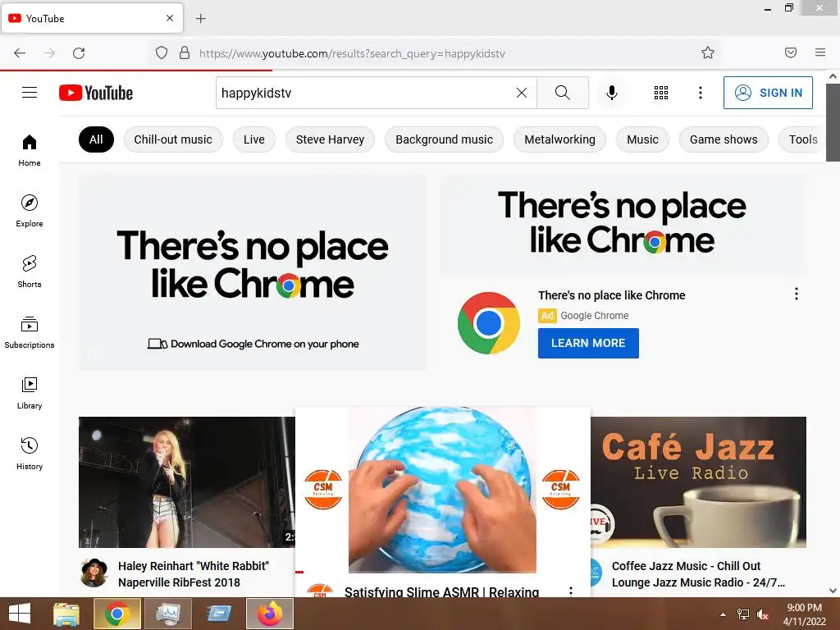Open the Satisfying Slime globe thumbnail
Screen dimensions: 840x630
[x=442, y=490]
